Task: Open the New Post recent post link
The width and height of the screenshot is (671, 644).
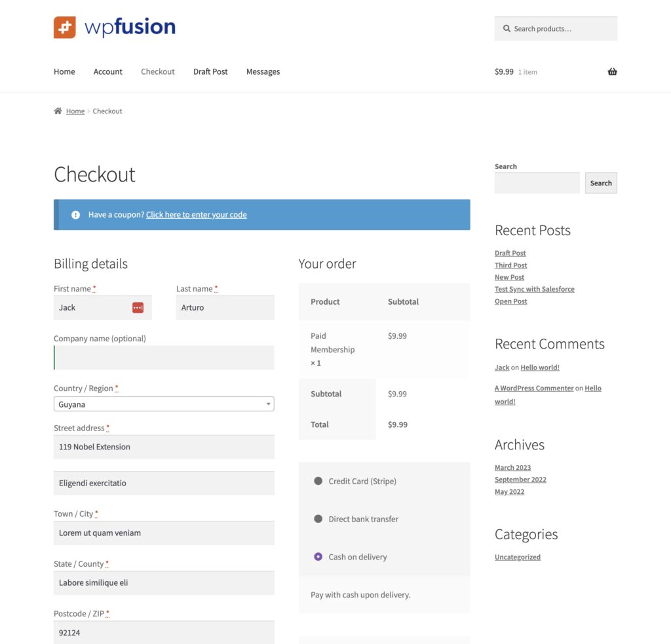Action: click(509, 277)
